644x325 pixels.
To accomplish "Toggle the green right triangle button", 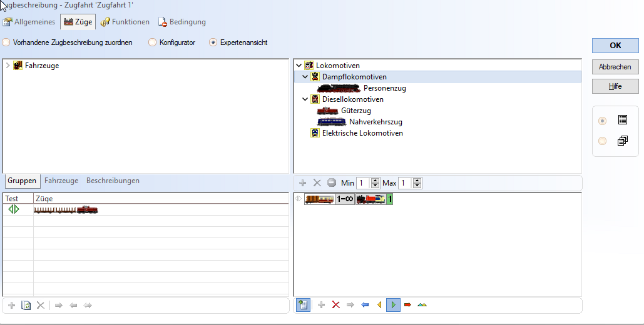I will 393,305.
